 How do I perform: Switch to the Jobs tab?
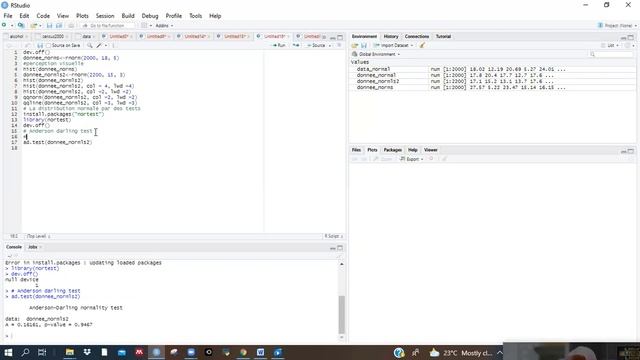tap(33, 247)
